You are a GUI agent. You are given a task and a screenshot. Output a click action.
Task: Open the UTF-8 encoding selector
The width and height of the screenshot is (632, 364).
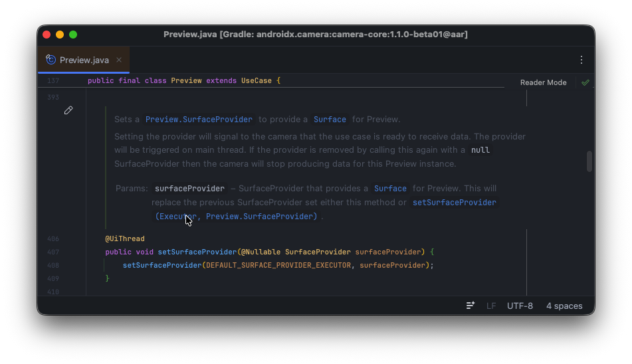520,306
